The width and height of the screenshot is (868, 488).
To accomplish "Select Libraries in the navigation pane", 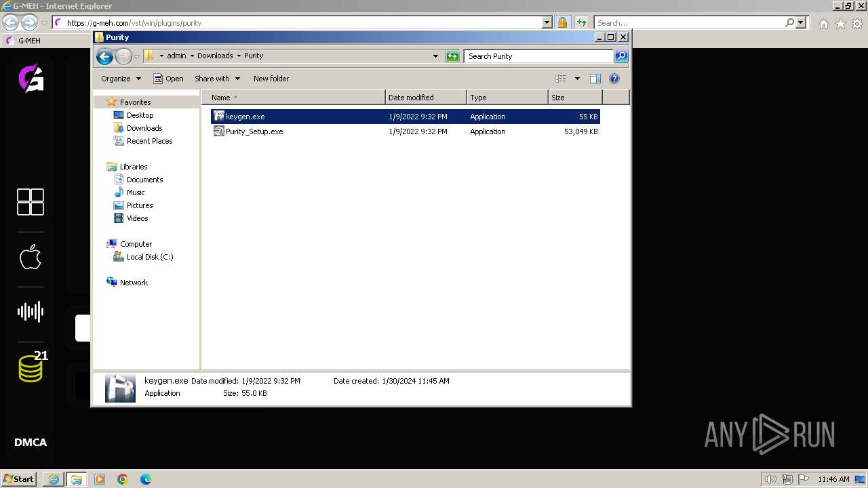I will (134, 167).
